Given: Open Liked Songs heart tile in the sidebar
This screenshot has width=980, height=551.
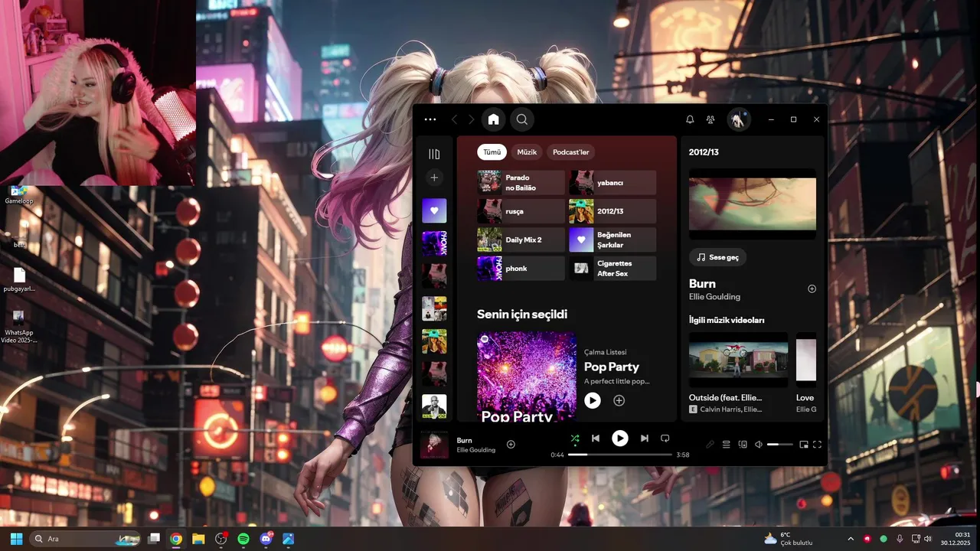Looking at the screenshot, I should click(x=434, y=210).
